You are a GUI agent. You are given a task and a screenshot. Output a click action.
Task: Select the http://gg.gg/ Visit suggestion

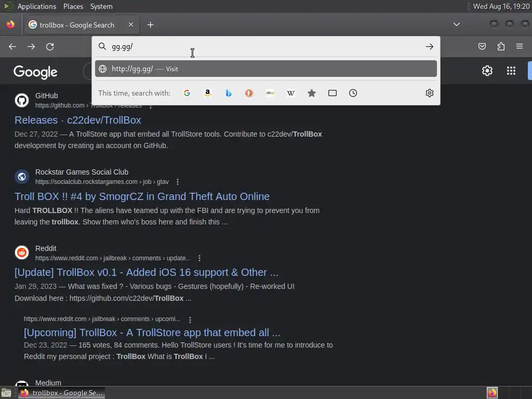coord(265,69)
